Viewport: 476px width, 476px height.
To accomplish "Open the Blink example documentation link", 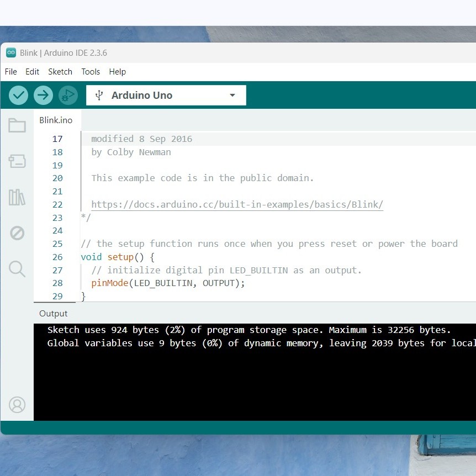I will point(236,204).
